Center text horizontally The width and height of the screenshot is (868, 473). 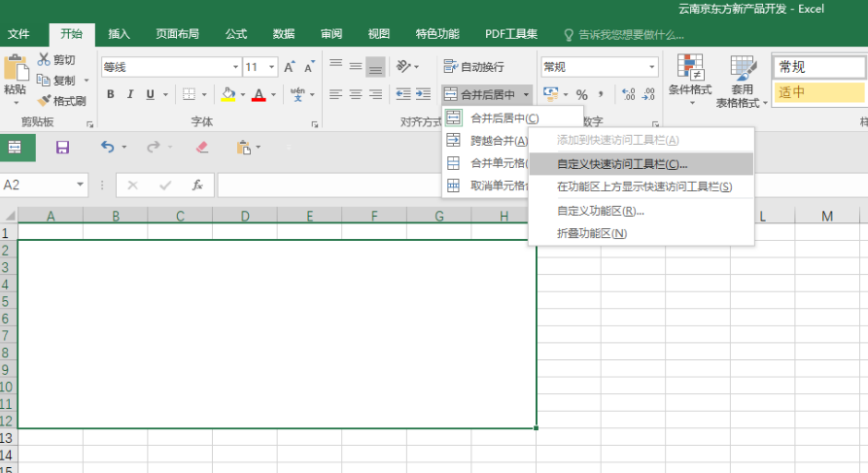[356, 94]
